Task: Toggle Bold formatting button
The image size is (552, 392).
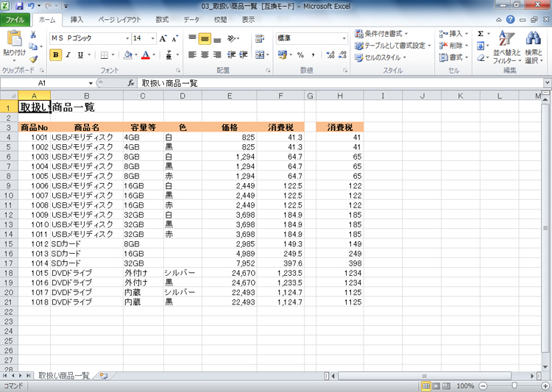Action: point(56,55)
